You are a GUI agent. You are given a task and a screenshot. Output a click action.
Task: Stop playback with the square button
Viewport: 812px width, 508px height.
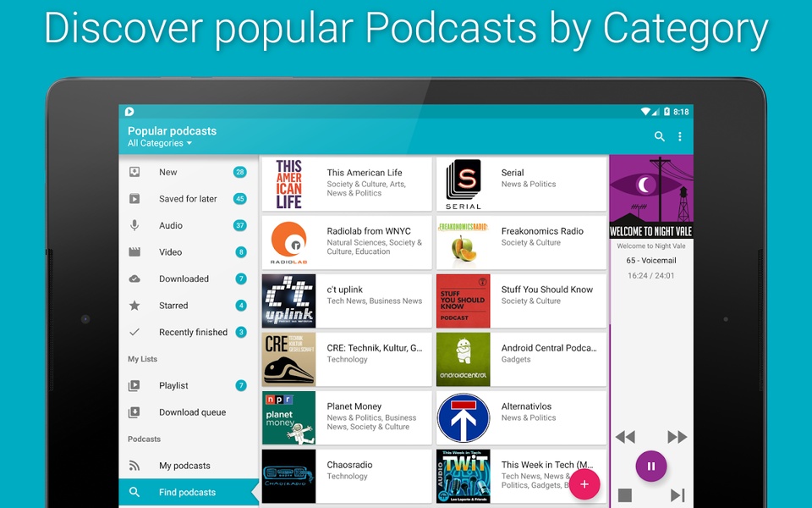pos(625,495)
